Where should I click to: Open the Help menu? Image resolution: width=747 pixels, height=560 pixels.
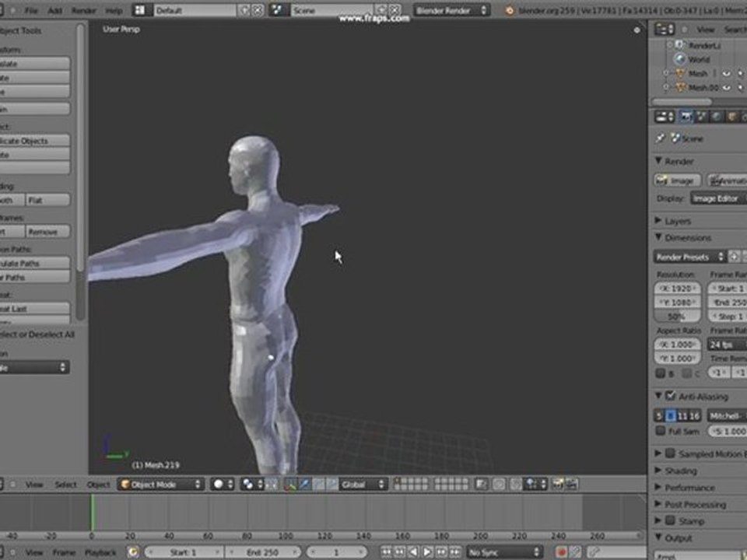click(114, 10)
